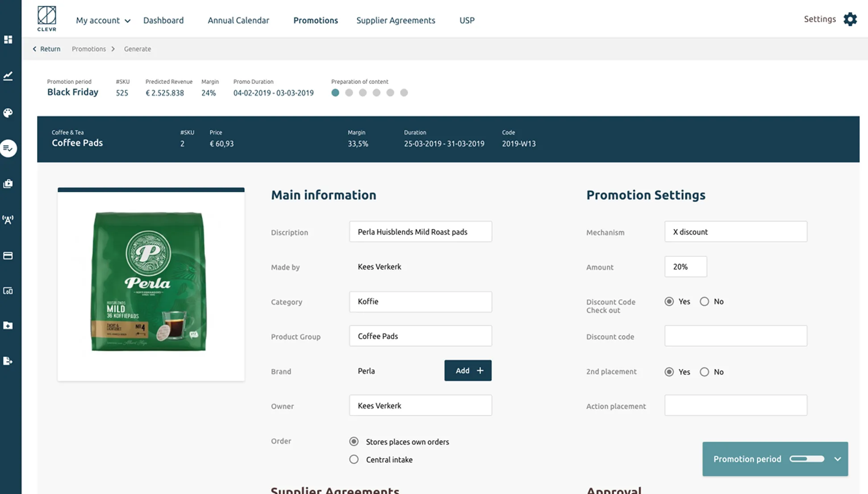Click the empty Discount code field
868x494 pixels.
735,336
